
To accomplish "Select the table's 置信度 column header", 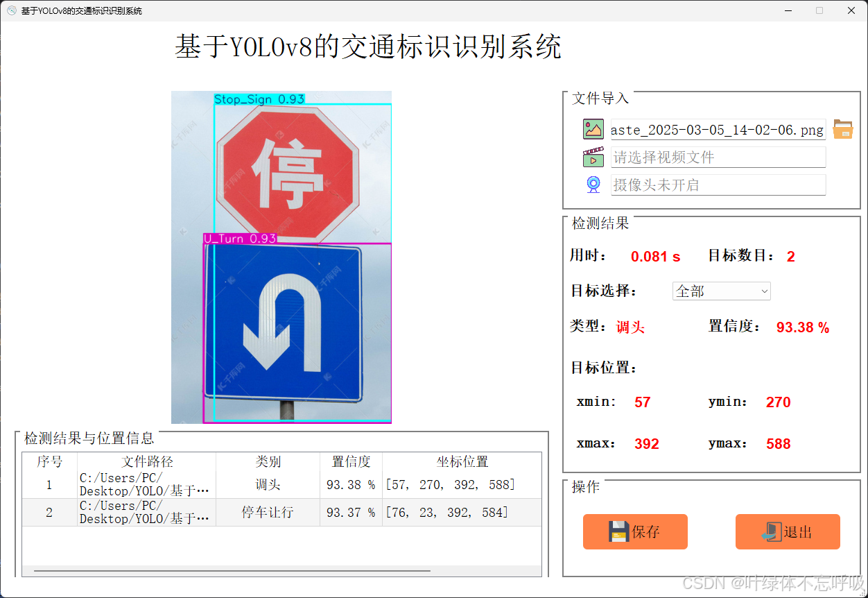I will pyautogui.click(x=351, y=461).
